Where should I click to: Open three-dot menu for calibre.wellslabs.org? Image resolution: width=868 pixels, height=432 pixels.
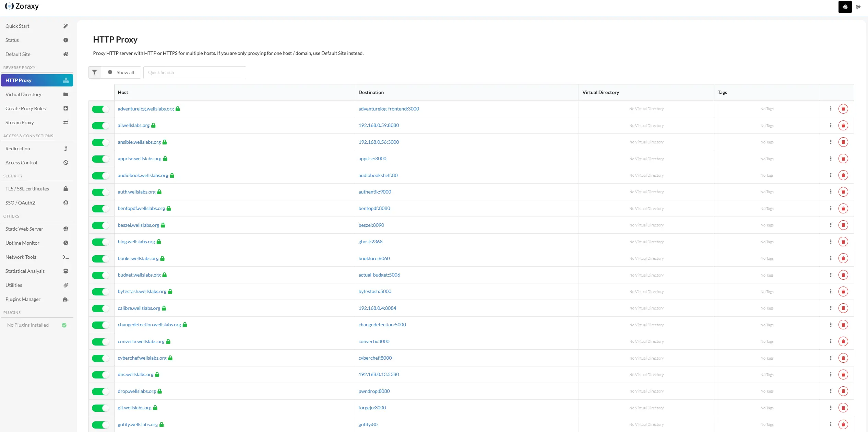click(831, 308)
